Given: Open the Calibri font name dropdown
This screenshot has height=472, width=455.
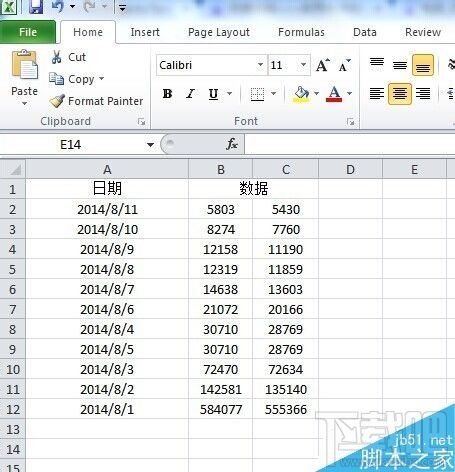Looking at the screenshot, I should [x=260, y=65].
